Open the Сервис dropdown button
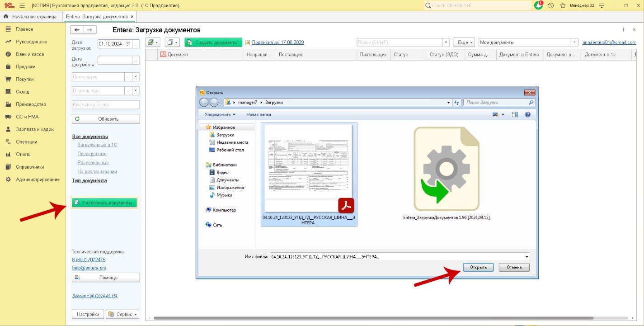Viewport: 644px width, 326px height. pyautogui.click(x=122, y=314)
